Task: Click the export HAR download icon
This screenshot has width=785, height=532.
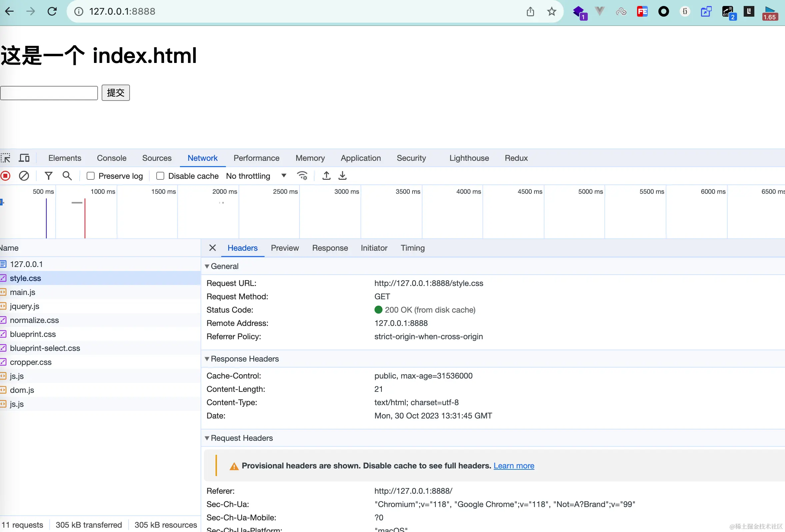Action: click(x=342, y=176)
